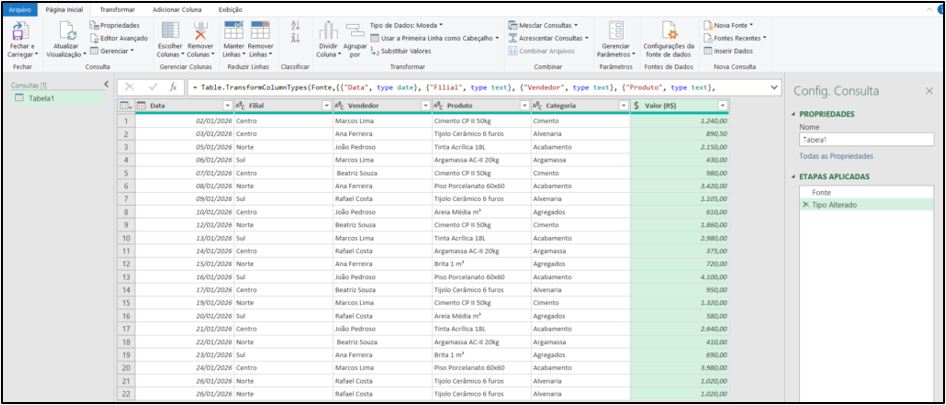946x405 pixels.
Task: Click the fx function icon
Action: (x=173, y=88)
